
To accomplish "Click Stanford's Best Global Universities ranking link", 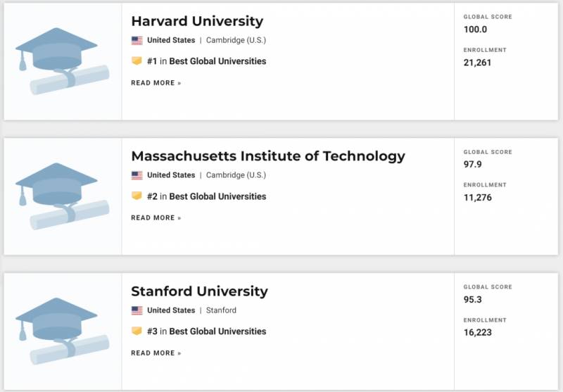I will click(x=217, y=331).
